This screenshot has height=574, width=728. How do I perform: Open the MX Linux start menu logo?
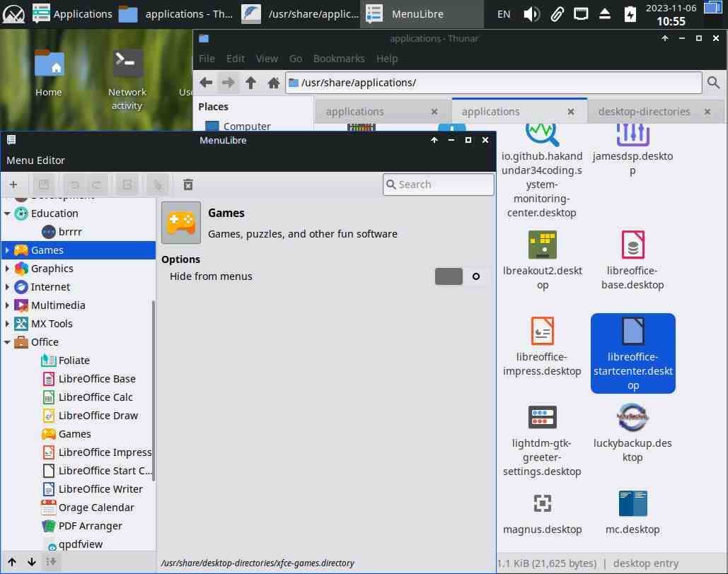(14, 14)
